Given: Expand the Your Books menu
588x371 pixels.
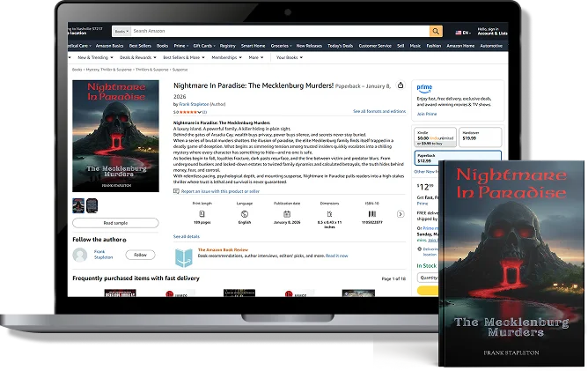Looking at the screenshot, I should tap(290, 57).
